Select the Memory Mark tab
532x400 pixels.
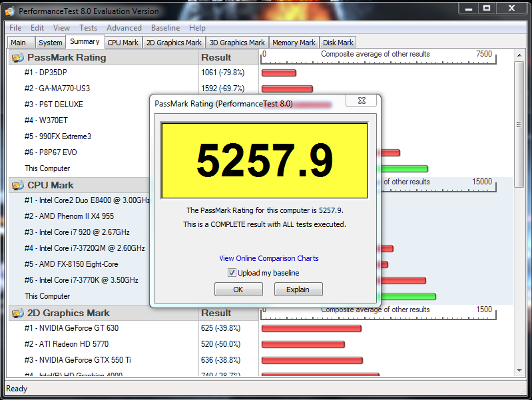(x=294, y=43)
